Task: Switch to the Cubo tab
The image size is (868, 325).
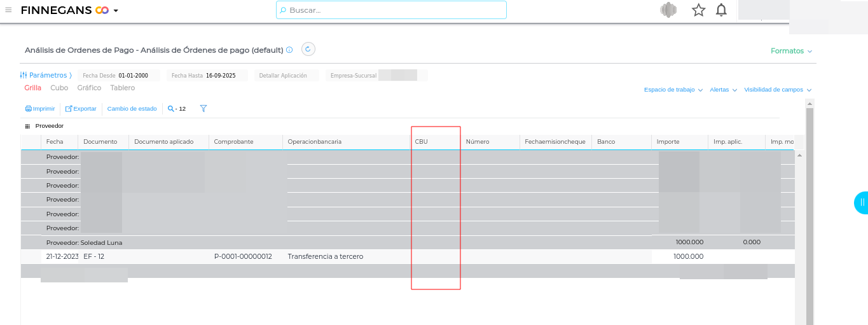Action: click(59, 88)
